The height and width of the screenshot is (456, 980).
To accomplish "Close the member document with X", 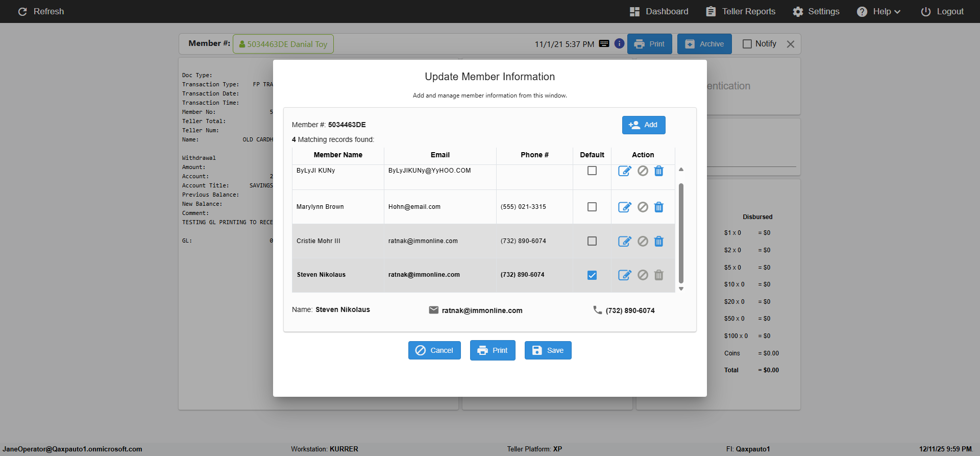I will pyautogui.click(x=791, y=44).
